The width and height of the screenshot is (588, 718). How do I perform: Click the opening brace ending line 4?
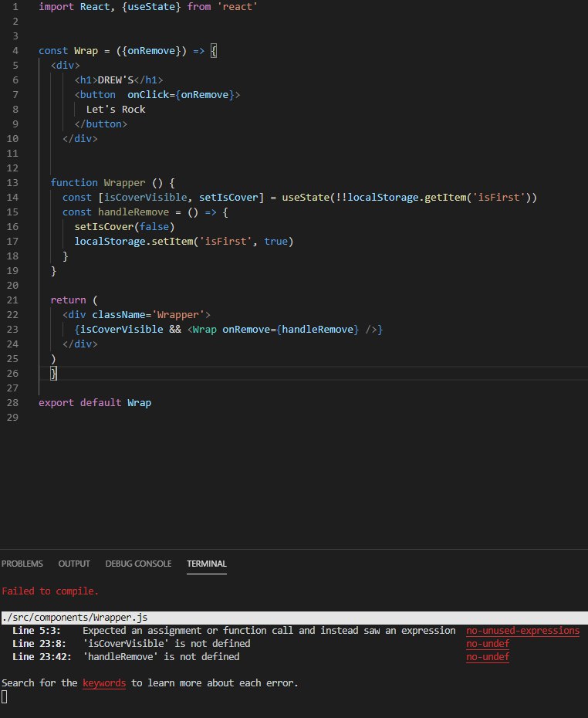(213, 51)
